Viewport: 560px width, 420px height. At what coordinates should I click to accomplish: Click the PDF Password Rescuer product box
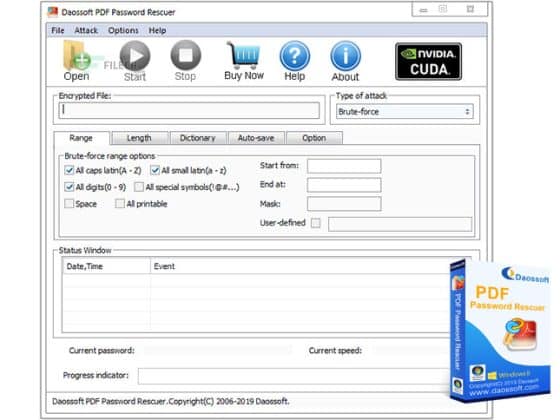500,330
